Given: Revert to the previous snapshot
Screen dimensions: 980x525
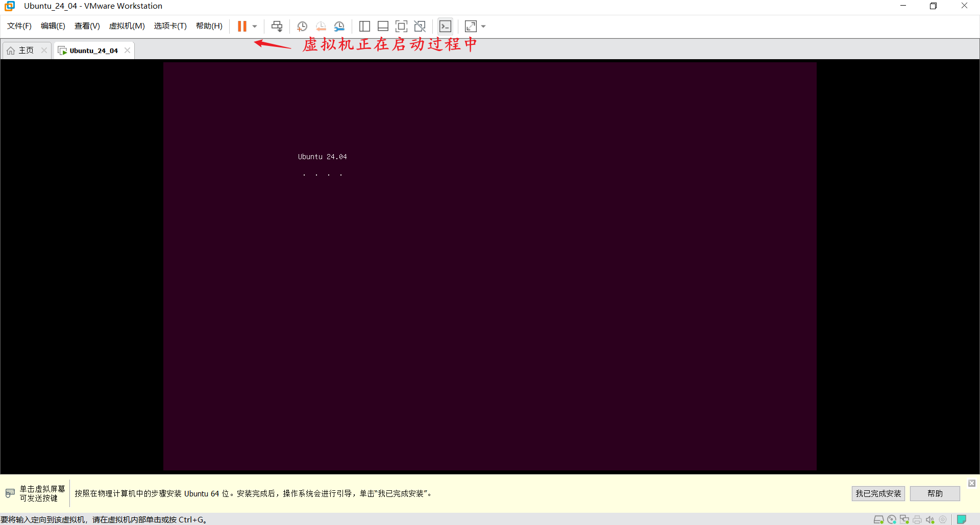Looking at the screenshot, I should 321,26.
